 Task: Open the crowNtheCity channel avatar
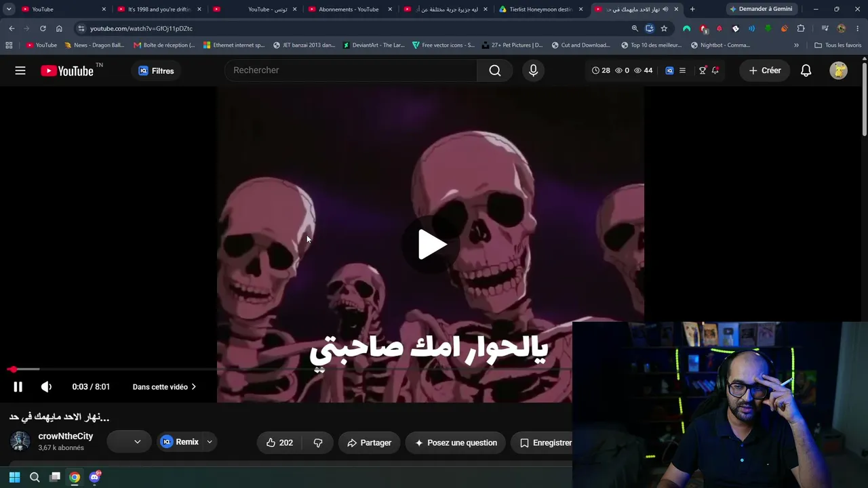(20, 442)
